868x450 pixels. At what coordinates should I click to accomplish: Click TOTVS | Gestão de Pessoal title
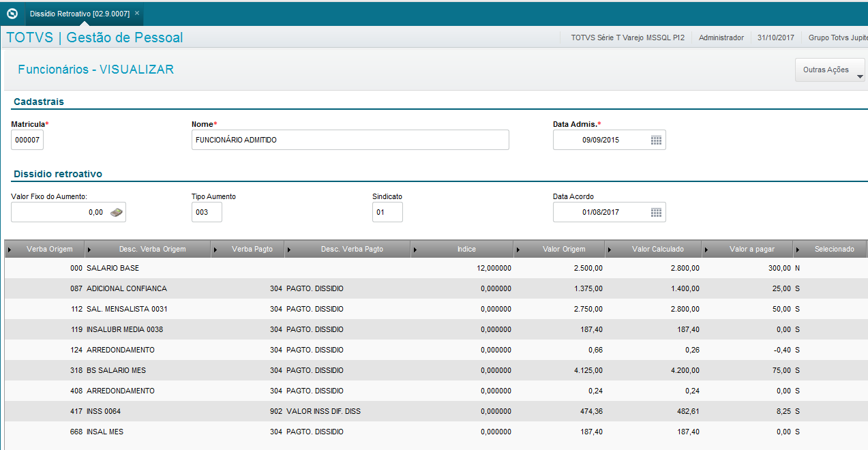pos(95,37)
